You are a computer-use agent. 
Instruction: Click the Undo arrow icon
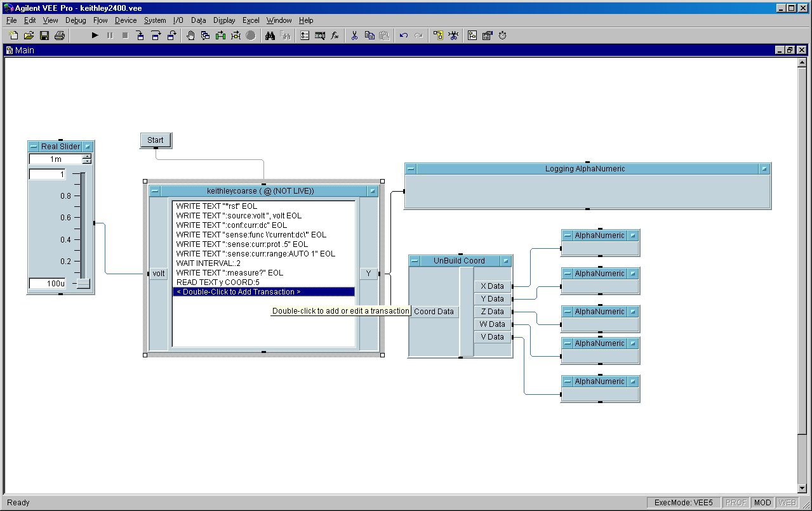403,36
